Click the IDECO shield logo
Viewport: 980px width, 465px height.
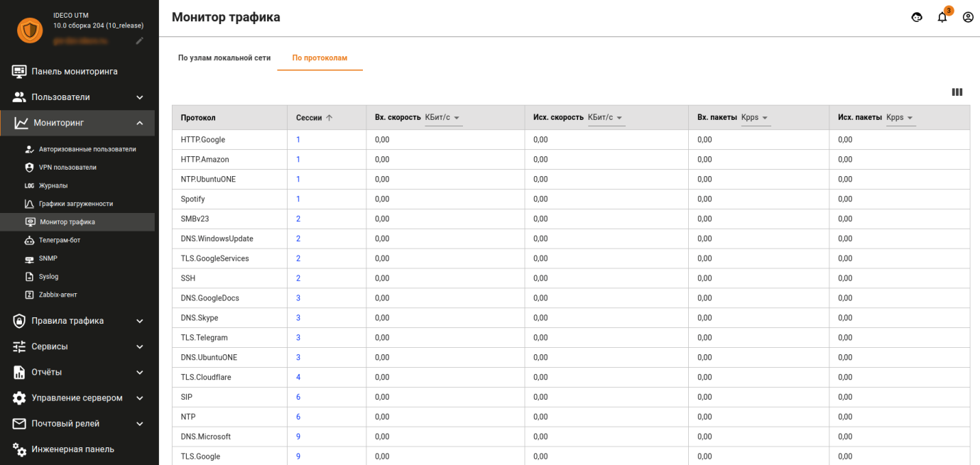[30, 31]
